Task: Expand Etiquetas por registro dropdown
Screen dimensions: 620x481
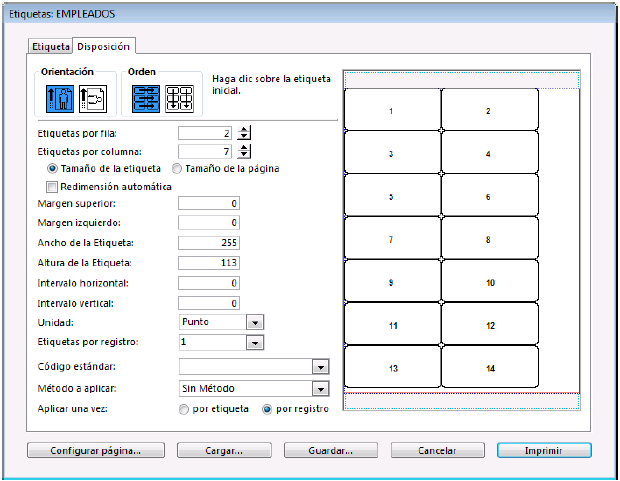Action: point(255,342)
